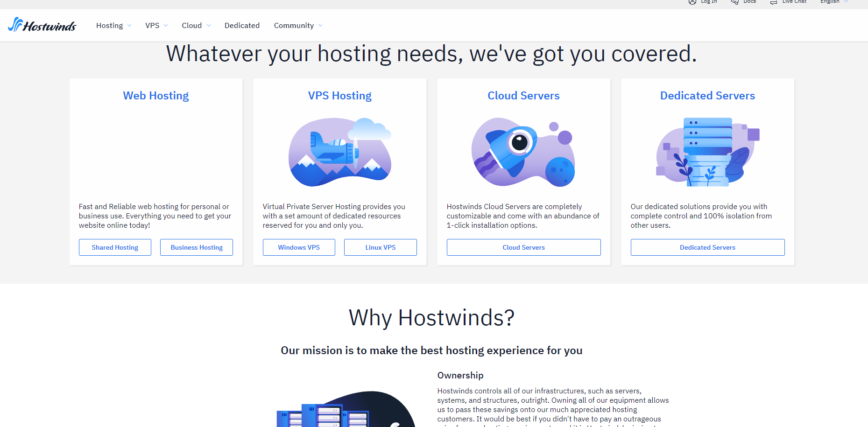Click the Dedicated Servers button
The image size is (868, 427).
707,247
